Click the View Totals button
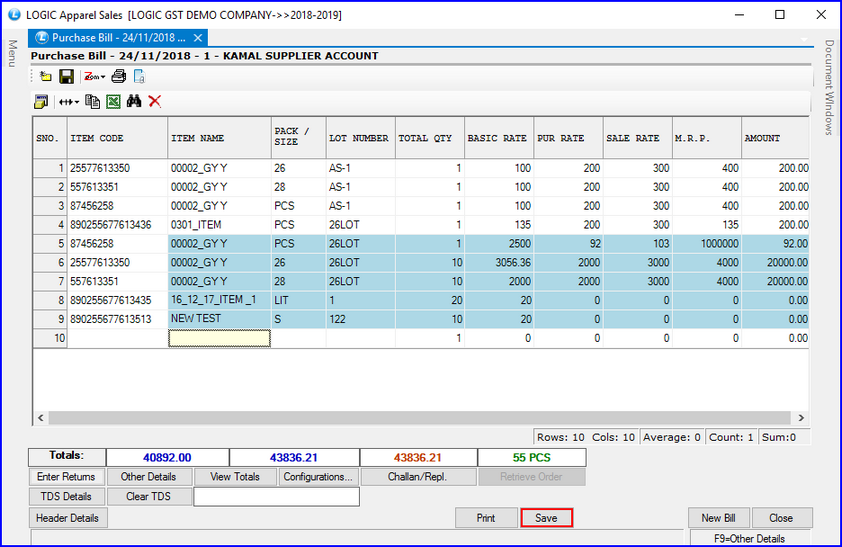842x547 pixels. point(235,477)
